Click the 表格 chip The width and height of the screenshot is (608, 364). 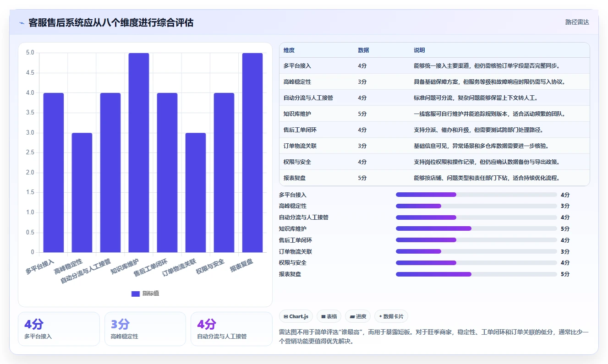point(329,316)
